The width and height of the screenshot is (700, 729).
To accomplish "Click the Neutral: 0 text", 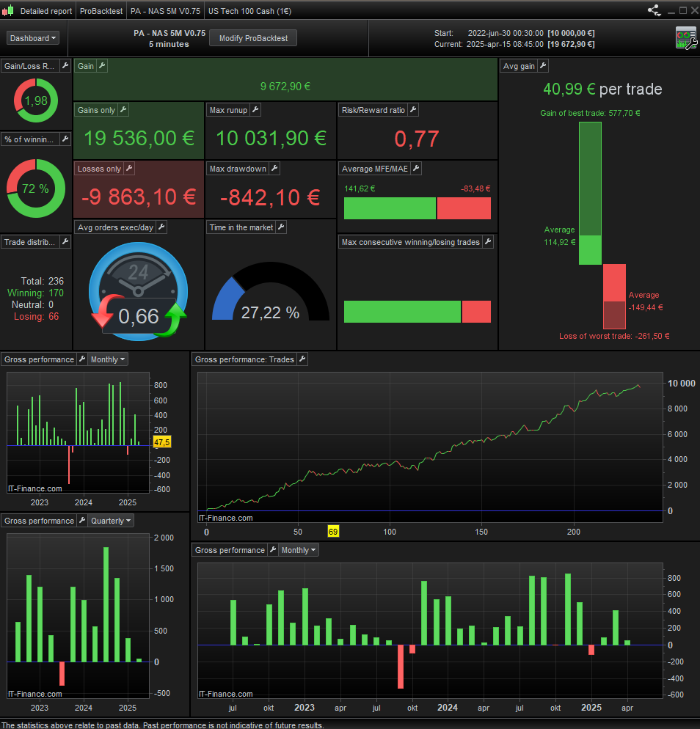I will tap(32, 304).
